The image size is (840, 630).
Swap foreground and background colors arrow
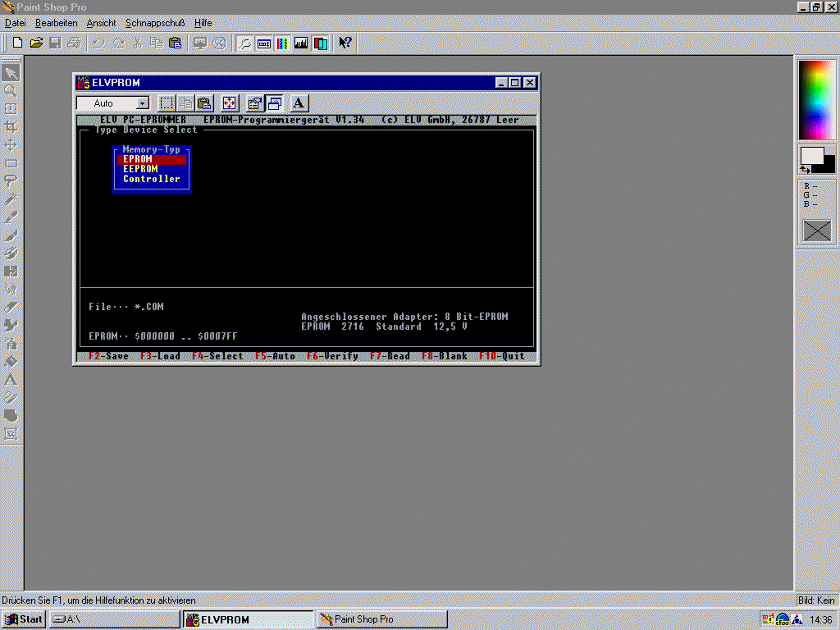806,170
